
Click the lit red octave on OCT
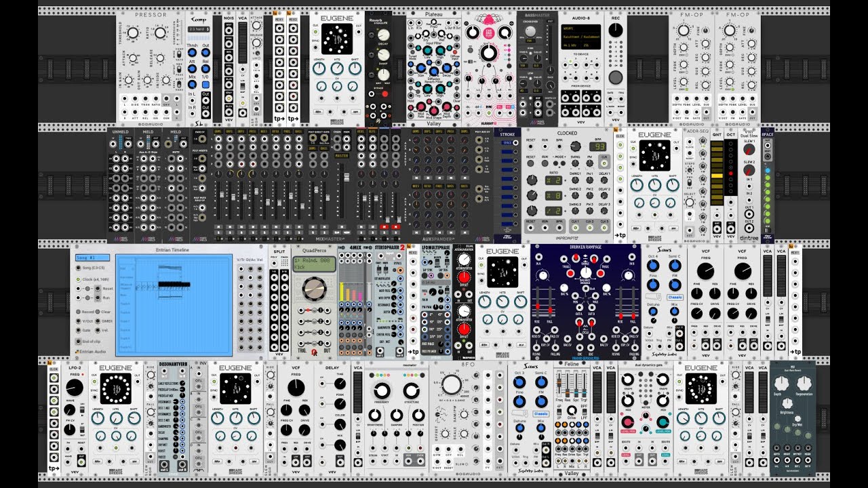tap(731, 174)
